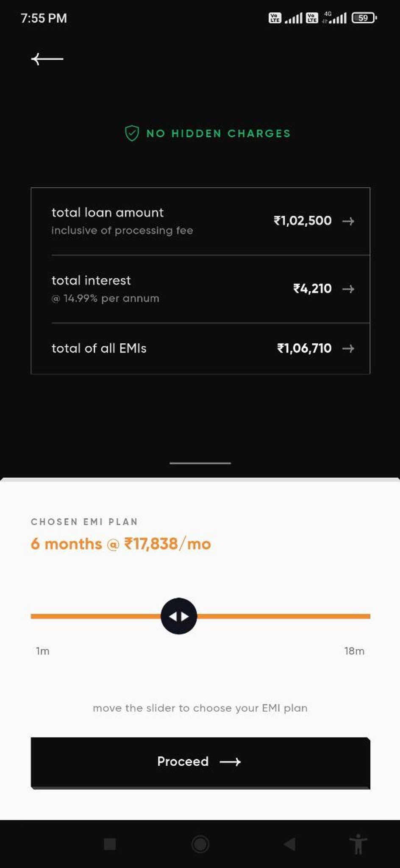Click the slider handle with arrows
Image resolution: width=400 pixels, height=868 pixels.
pos(179,616)
